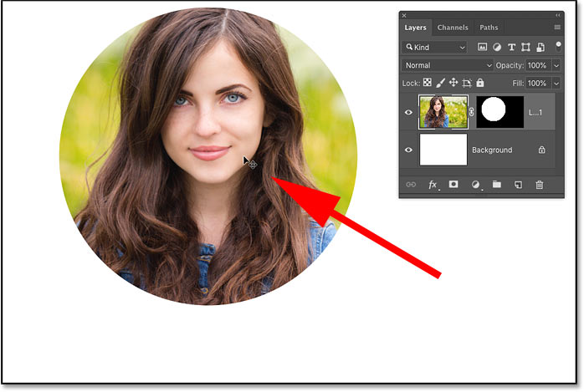Screen dimensions: 584x392
Task: Switch to the Paths tab
Action: point(488,28)
